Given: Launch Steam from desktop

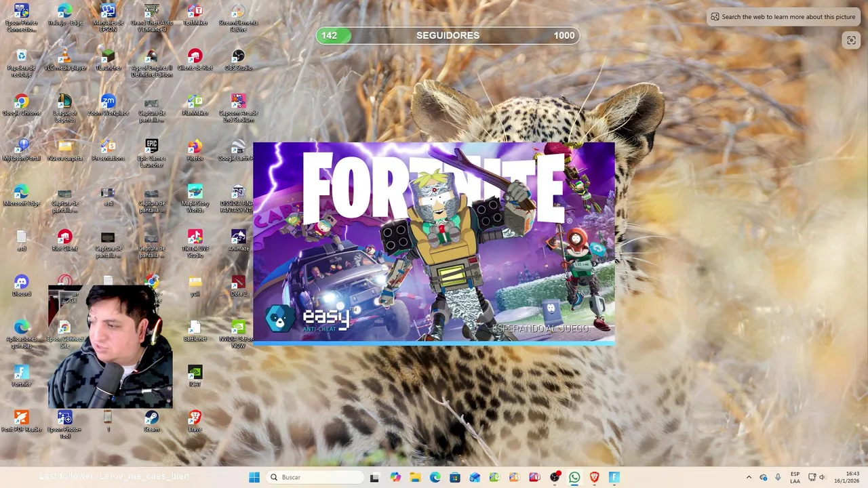Looking at the screenshot, I should tap(152, 422).
